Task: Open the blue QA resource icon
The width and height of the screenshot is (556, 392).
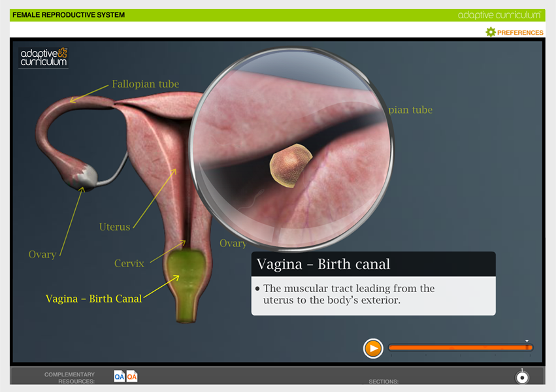Action: [x=120, y=376]
